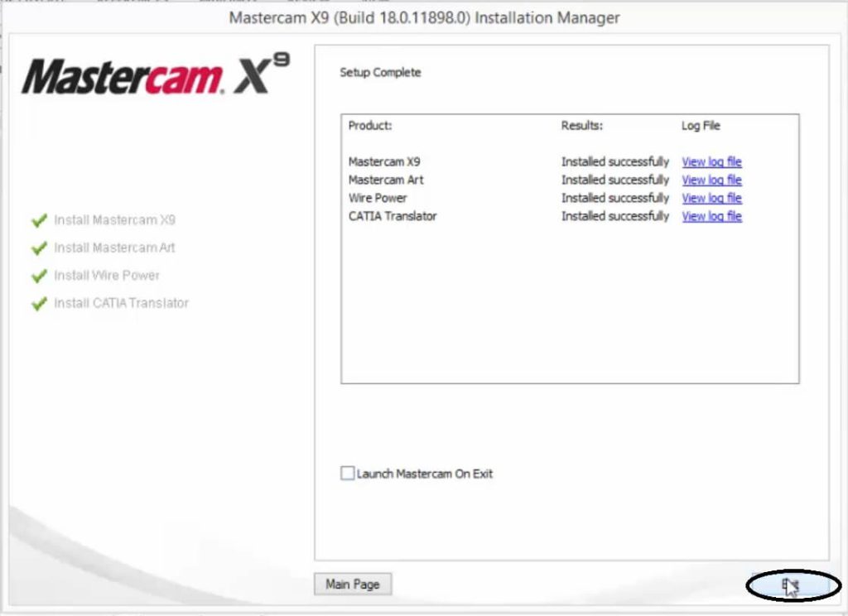Open View log file for Mastercam X9
Image resolution: width=848 pixels, height=616 pixels.
tap(711, 161)
